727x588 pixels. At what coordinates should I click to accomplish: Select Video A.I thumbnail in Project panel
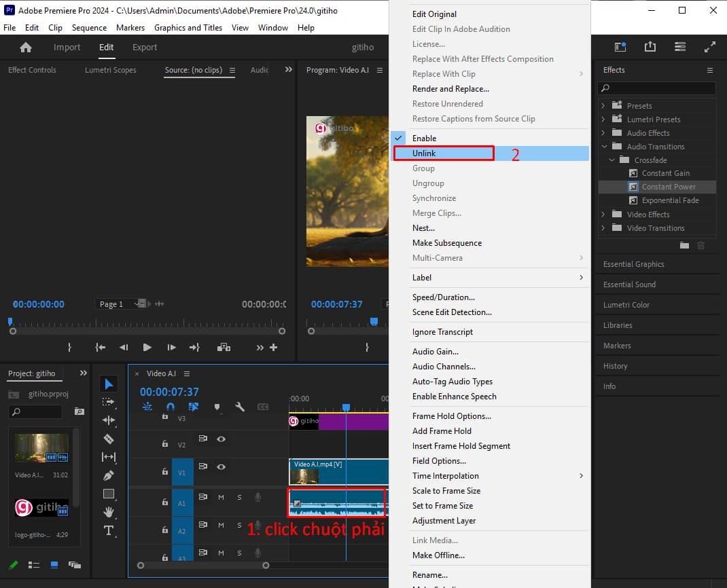41,448
